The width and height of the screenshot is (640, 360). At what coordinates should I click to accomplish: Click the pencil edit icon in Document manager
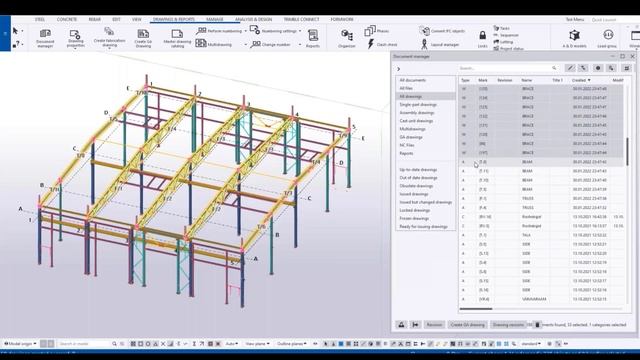coord(570,68)
